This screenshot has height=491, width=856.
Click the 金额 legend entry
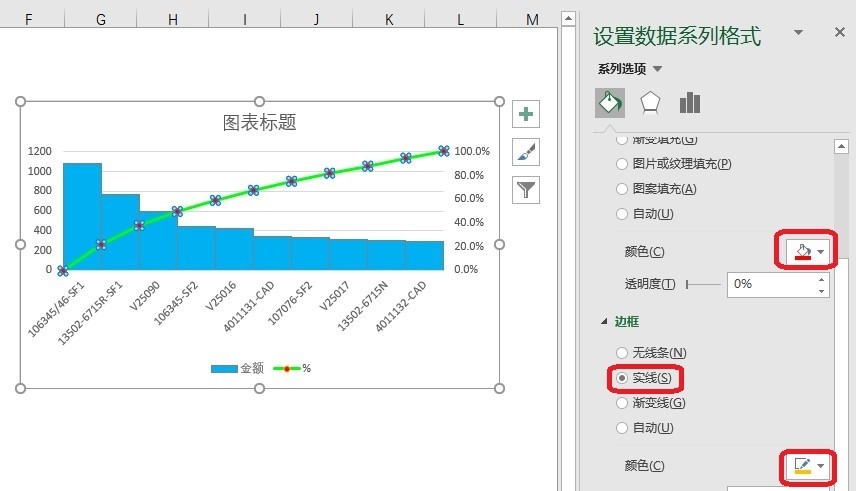[237, 369]
